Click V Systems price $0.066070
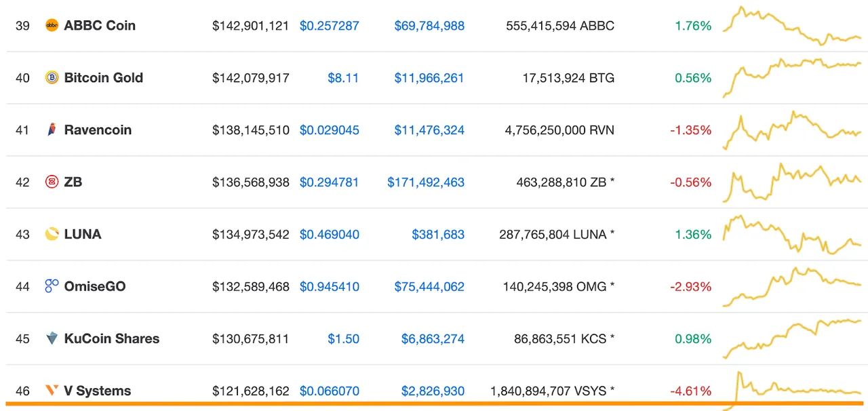868x411 pixels. pyautogui.click(x=330, y=391)
